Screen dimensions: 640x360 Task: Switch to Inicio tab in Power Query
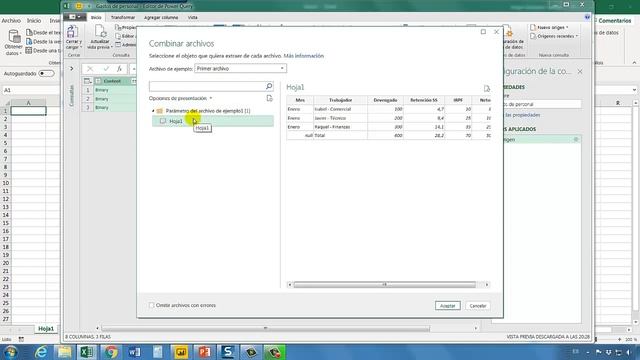pyautogui.click(x=96, y=18)
